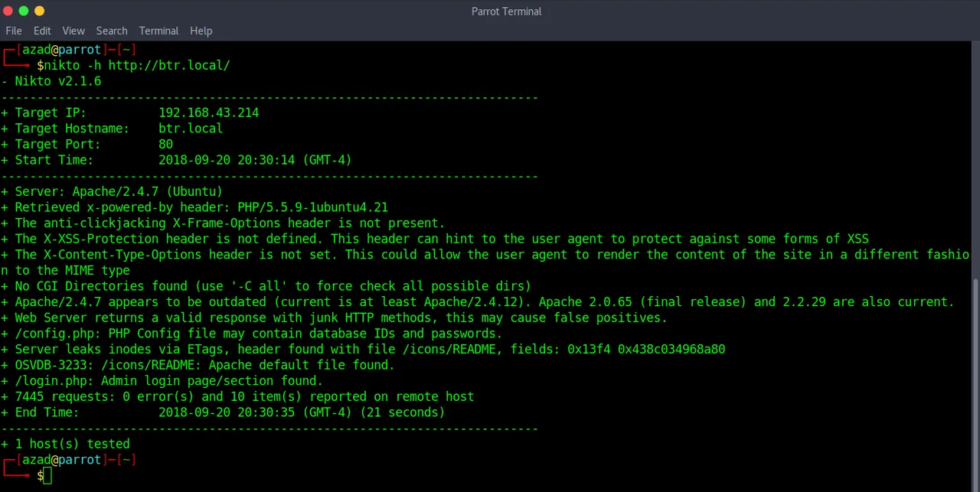
Task: Click the /config.php finding line
Action: [252, 334]
